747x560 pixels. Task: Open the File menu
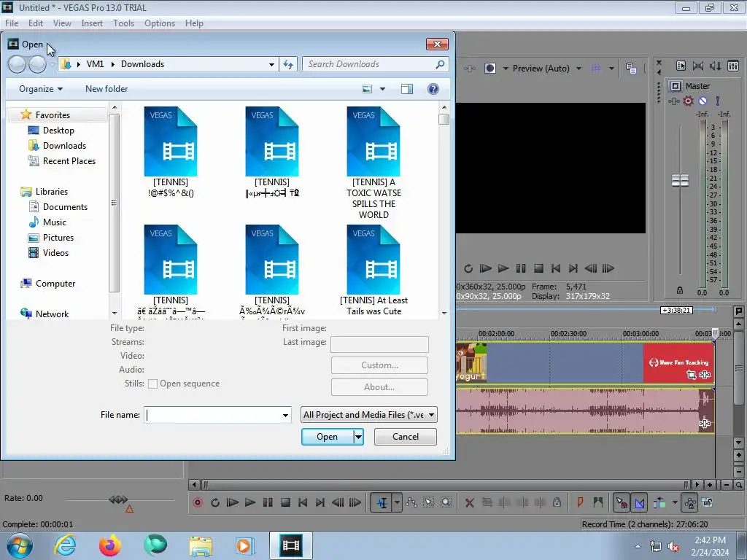click(12, 23)
